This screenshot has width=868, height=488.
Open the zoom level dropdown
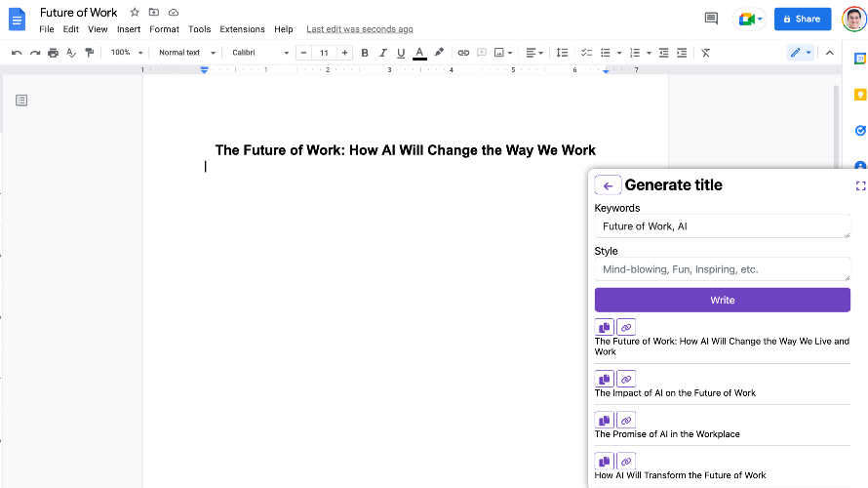[126, 53]
